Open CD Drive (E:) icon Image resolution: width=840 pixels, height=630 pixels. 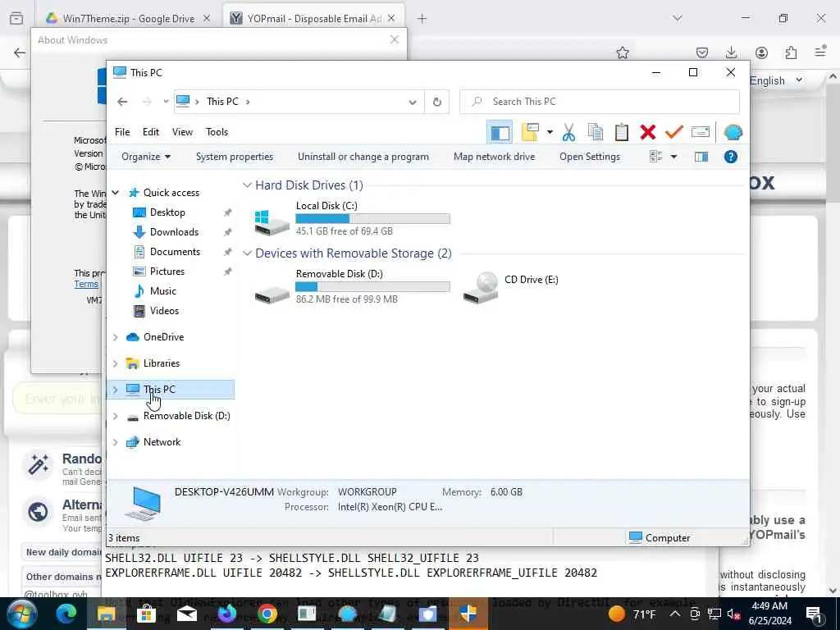point(481,288)
